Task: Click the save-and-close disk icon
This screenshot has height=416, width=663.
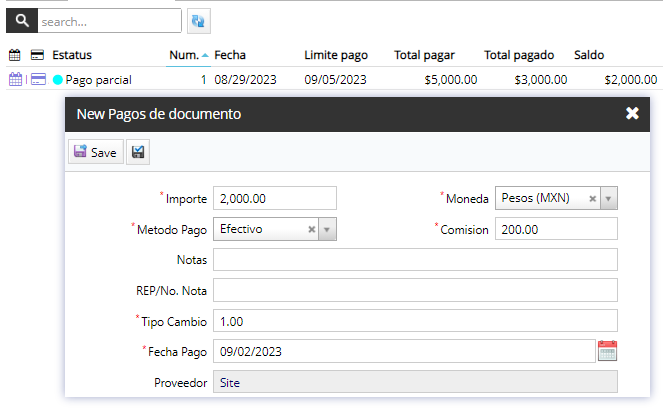Action: pos(137,152)
